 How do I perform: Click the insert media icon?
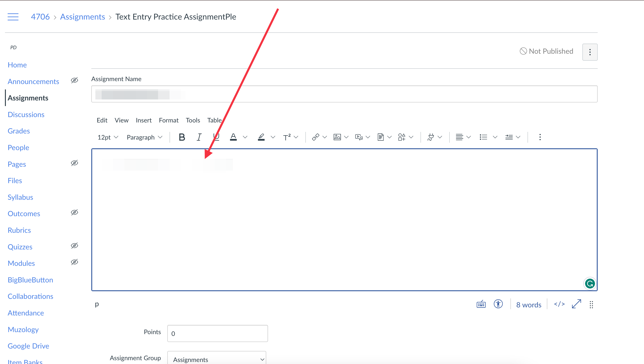point(359,137)
